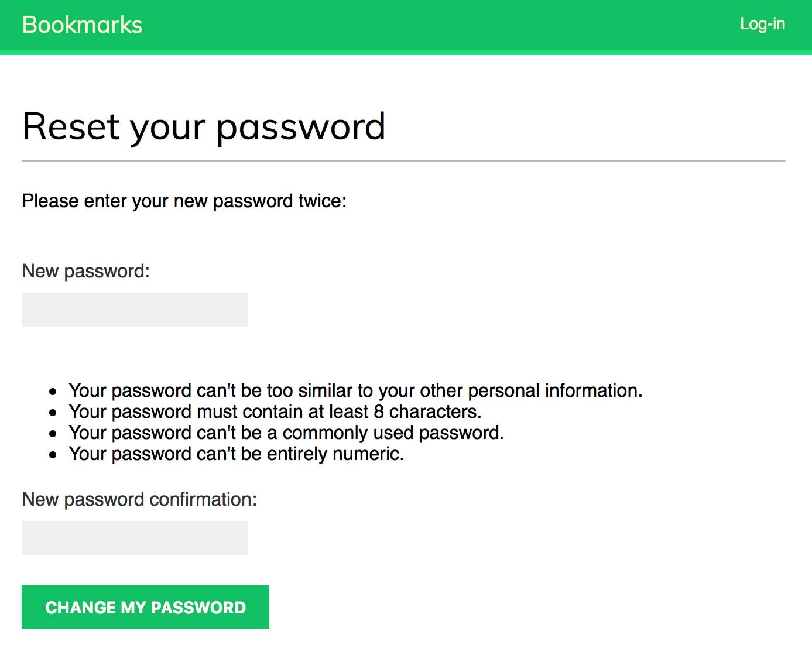Click the personal information similarity rule text
The width and height of the screenshot is (812, 652).
point(355,390)
